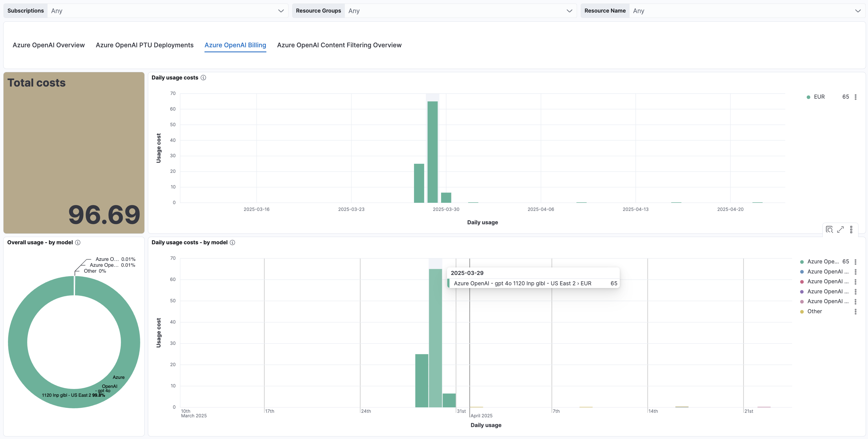The image size is (868, 439).
Task: Open the EUR legend item's options dots
Action: click(855, 97)
